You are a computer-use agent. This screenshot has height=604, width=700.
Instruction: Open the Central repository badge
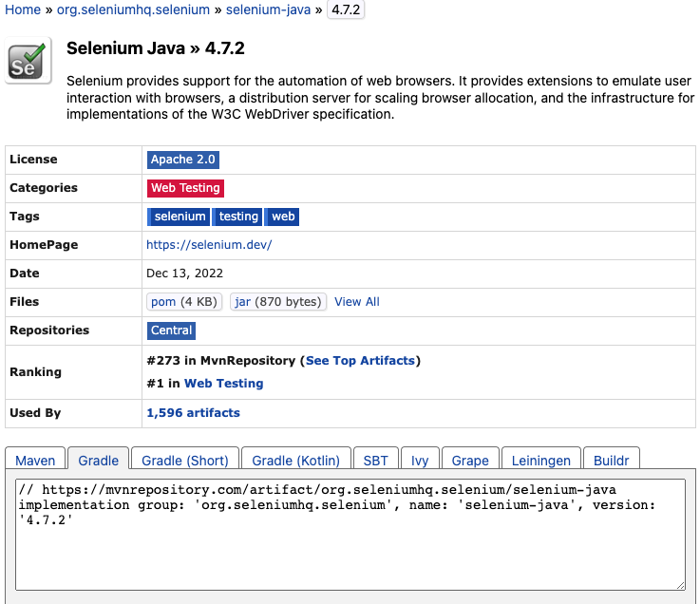[x=171, y=330]
